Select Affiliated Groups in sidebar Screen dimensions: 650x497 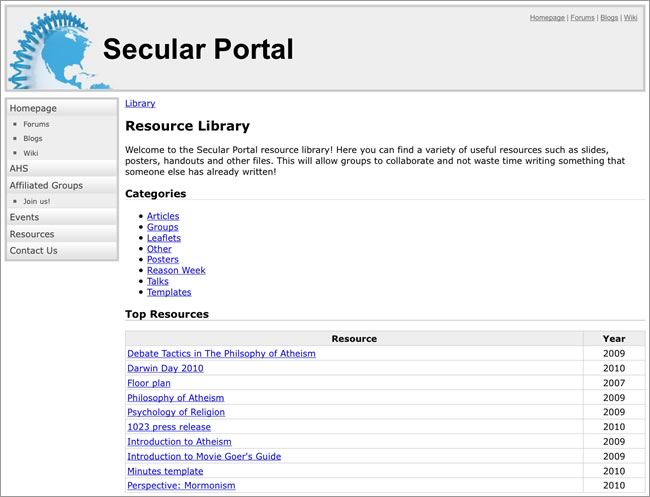click(46, 185)
